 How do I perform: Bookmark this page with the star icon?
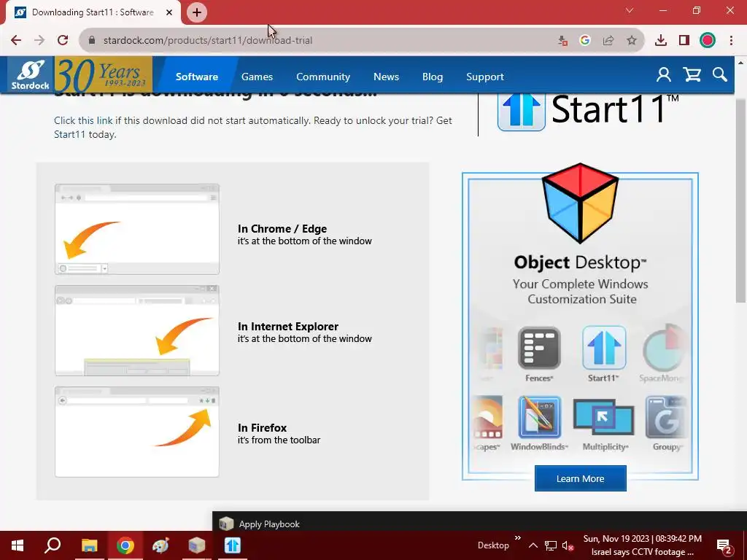click(x=632, y=41)
